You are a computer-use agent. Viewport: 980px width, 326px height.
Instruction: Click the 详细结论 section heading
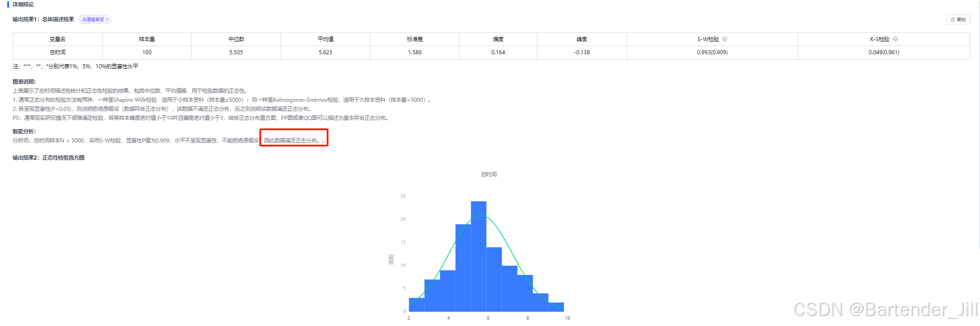coord(23,5)
